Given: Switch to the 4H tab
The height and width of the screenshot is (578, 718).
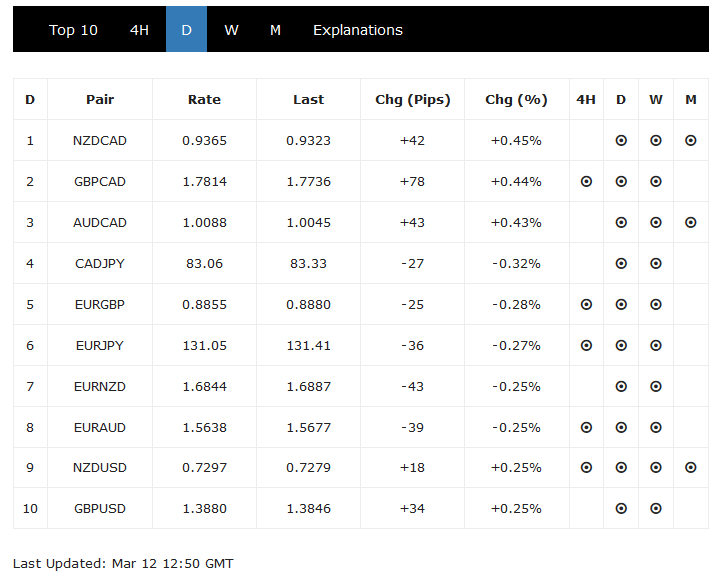Looking at the screenshot, I should point(139,30).
